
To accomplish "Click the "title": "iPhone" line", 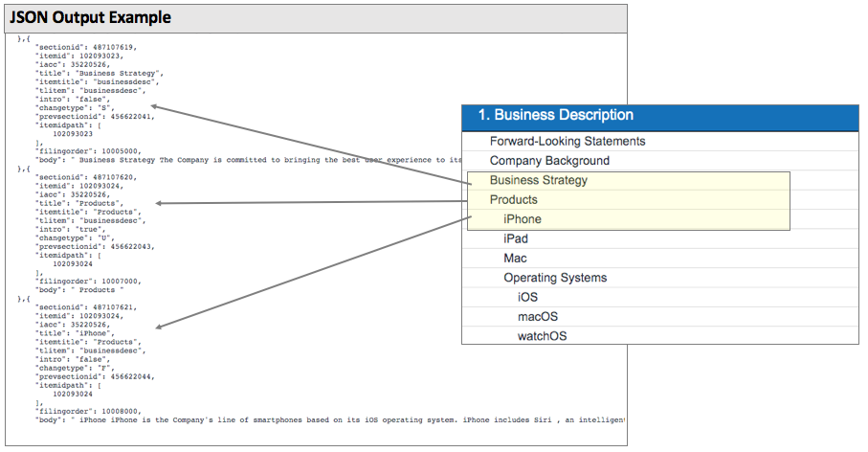I will pos(75,333).
